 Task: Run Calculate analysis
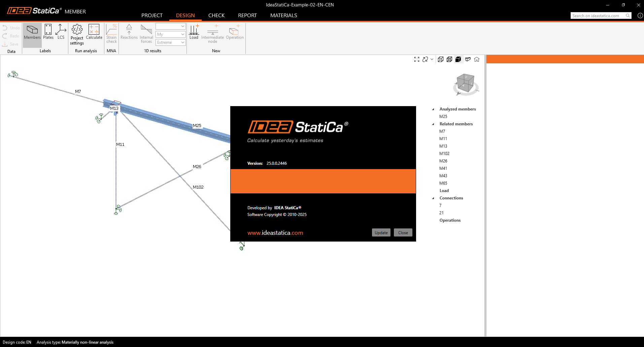(94, 32)
